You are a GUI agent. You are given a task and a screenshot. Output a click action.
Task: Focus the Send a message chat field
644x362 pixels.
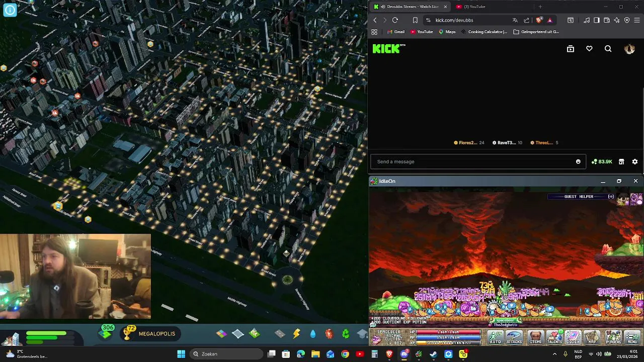click(478, 161)
